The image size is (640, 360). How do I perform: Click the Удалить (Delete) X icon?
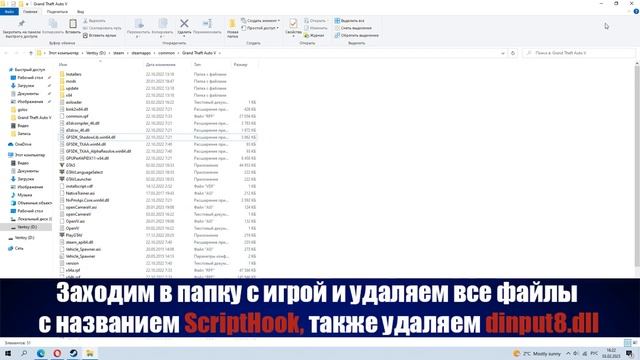tap(184, 24)
